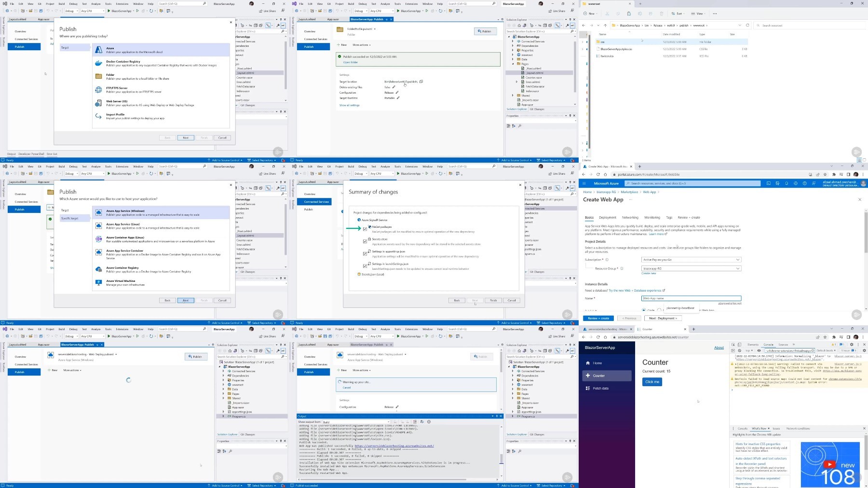The width and height of the screenshot is (868, 488).
Task: Open the Elements tab in DevTools
Action: pos(753,345)
